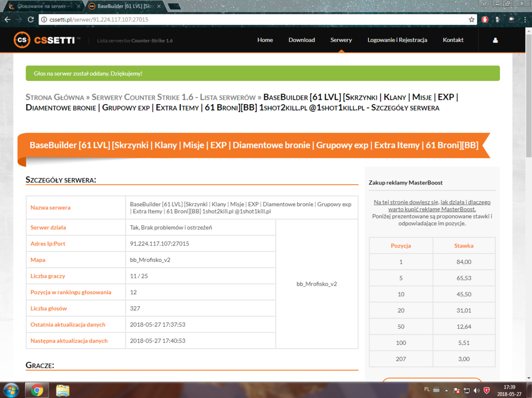Bookmark this page with the star icon
Image resolution: width=532 pixels, height=398 pixels.
click(x=471, y=20)
